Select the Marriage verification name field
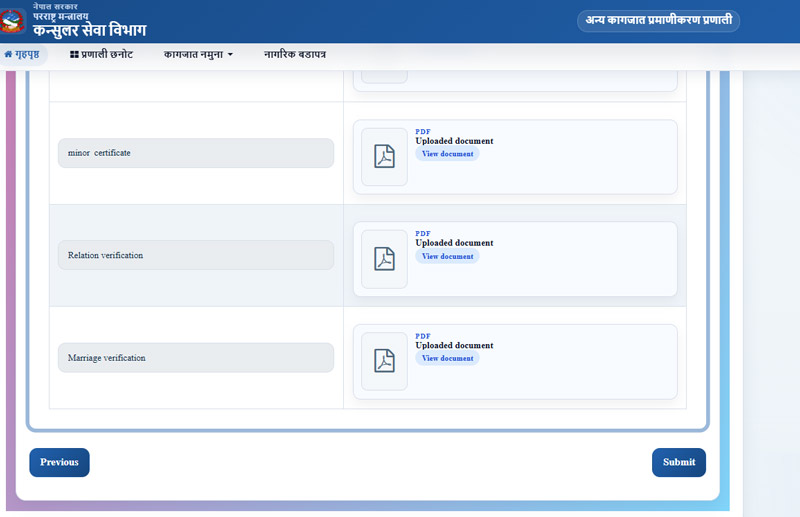The image size is (800, 517). pos(196,358)
